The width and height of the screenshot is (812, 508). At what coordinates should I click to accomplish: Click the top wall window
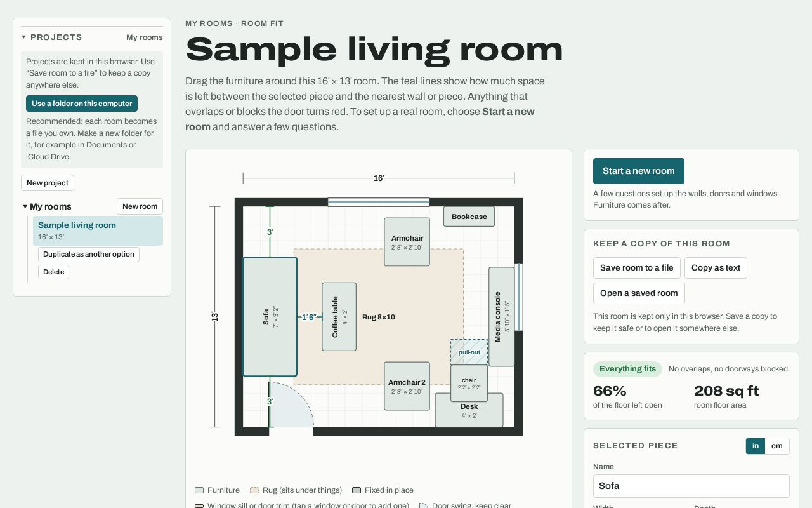pos(379,203)
